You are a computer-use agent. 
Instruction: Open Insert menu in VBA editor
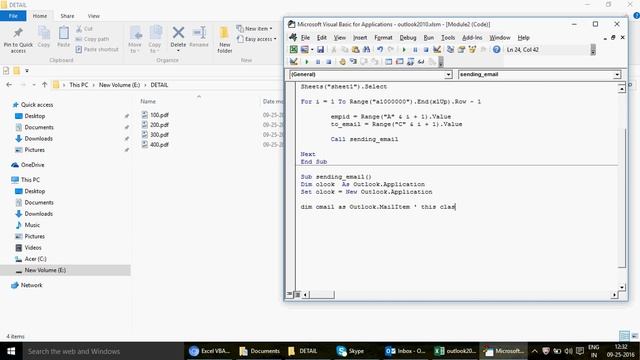pyautogui.click(x=360, y=38)
